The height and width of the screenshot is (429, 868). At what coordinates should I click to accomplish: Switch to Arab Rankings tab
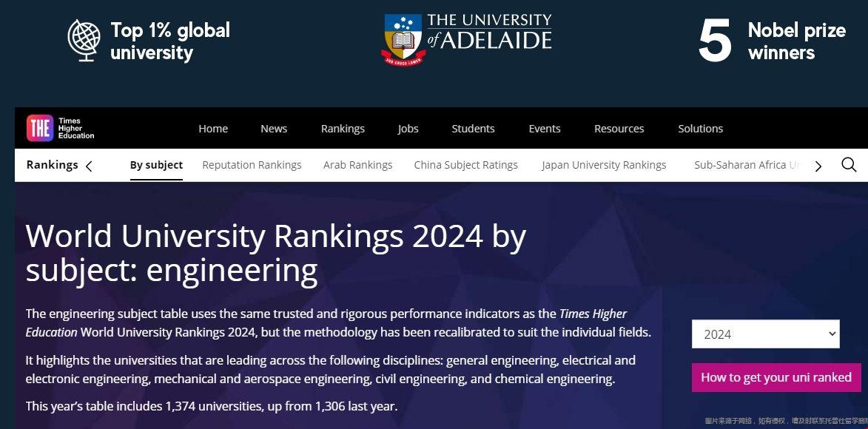coord(357,165)
